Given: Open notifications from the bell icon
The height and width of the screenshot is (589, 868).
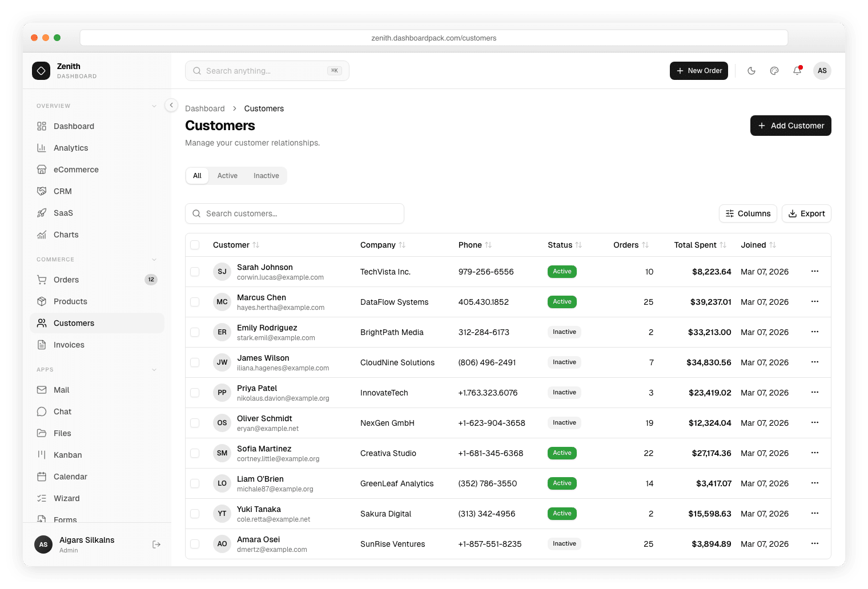Looking at the screenshot, I should [797, 71].
